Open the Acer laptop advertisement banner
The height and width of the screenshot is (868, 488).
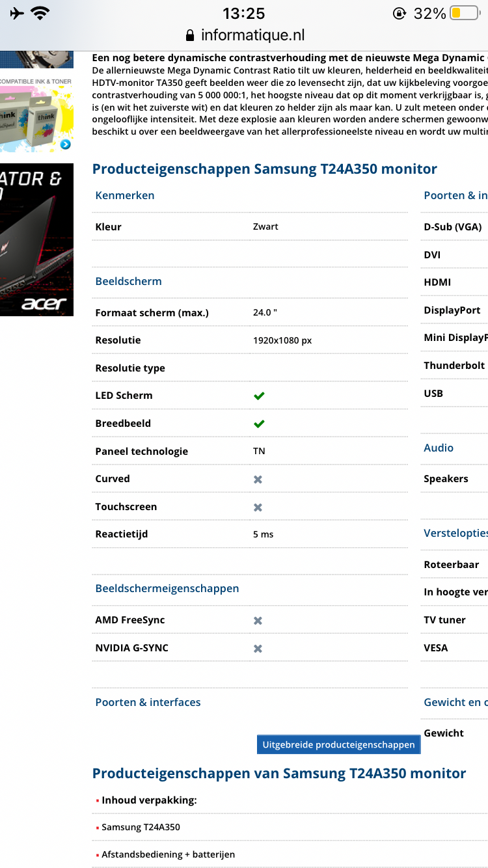pyautogui.click(x=36, y=239)
